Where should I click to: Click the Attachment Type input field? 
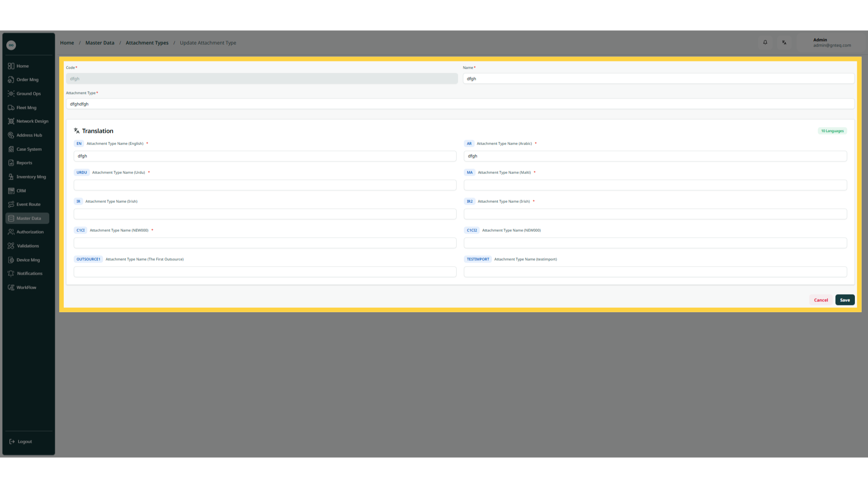click(460, 104)
